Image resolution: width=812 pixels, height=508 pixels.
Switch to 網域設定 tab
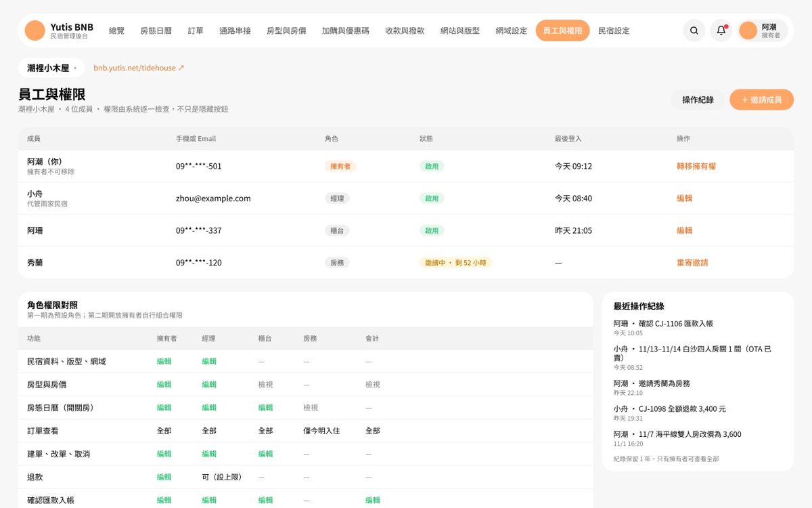512,30
